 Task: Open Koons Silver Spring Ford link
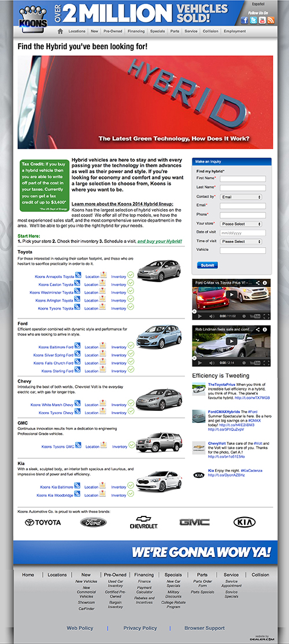pos(53,355)
